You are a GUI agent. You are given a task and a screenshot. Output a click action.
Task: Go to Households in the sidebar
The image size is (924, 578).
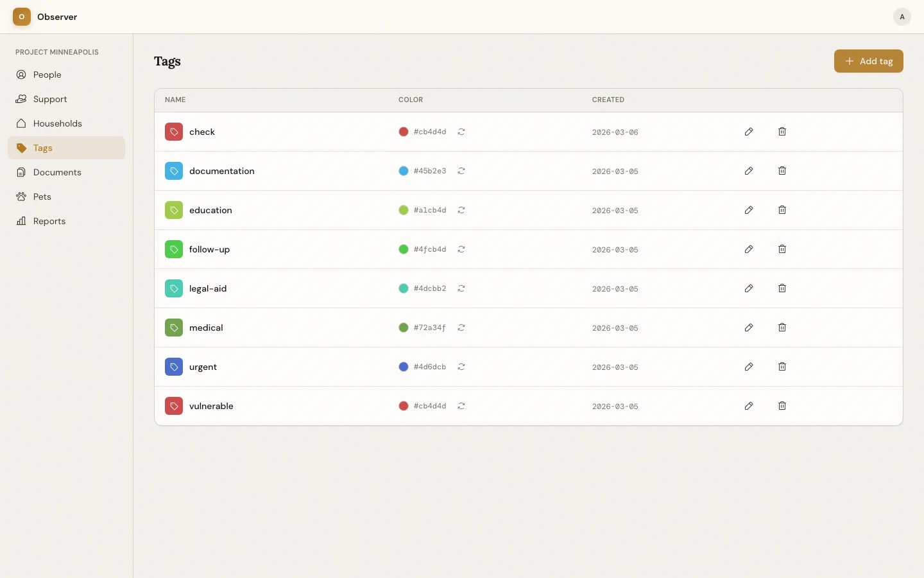57,123
